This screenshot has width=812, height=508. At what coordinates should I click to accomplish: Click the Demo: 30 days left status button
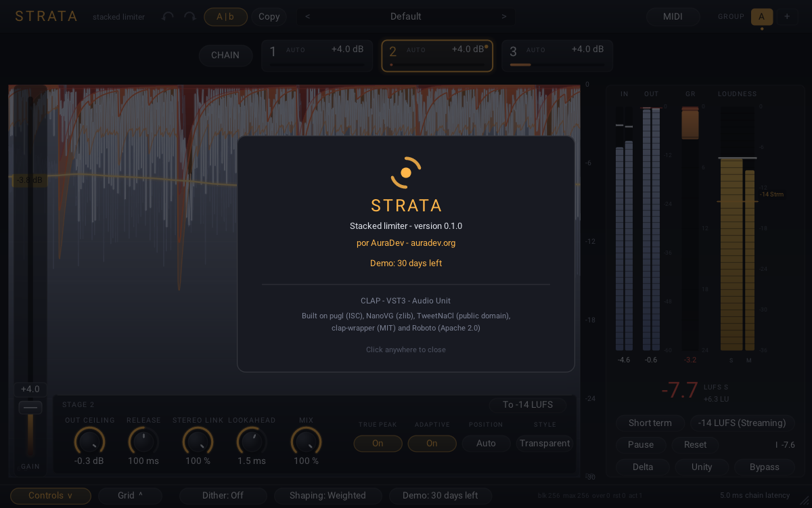(441, 495)
